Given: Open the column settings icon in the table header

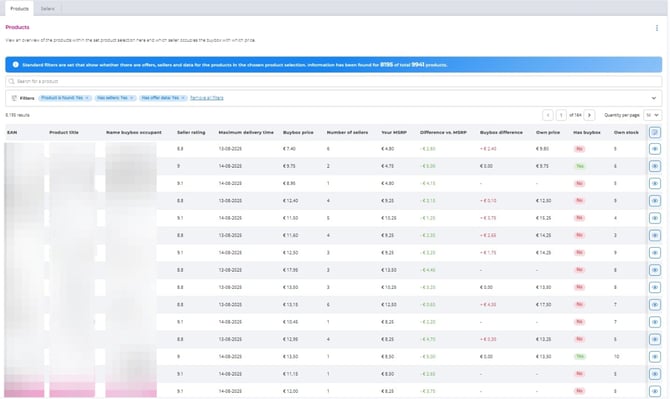Looking at the screenshot, I should [x=654, y=132].
